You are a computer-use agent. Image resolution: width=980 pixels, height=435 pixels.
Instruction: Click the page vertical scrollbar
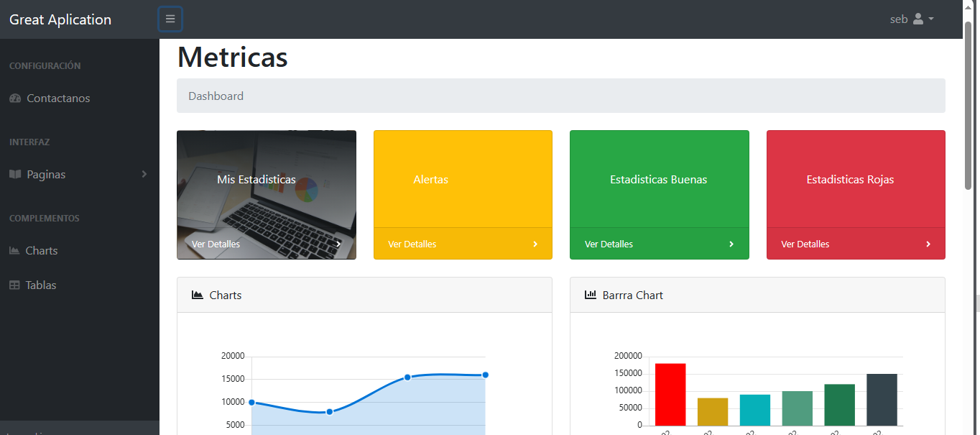click(x=968, y=108)
